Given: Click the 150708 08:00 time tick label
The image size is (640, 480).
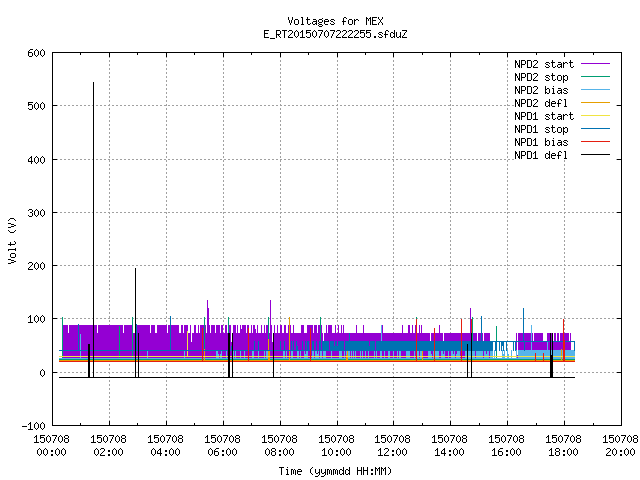Looking at the screenshot, I should (280, 446).
